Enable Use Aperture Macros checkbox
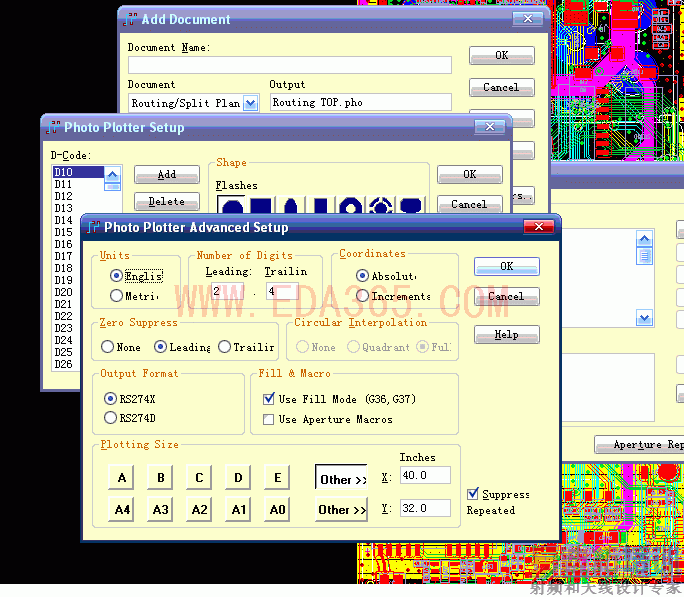Viewport: 684px width, 597px height. (x=268, y=420)
